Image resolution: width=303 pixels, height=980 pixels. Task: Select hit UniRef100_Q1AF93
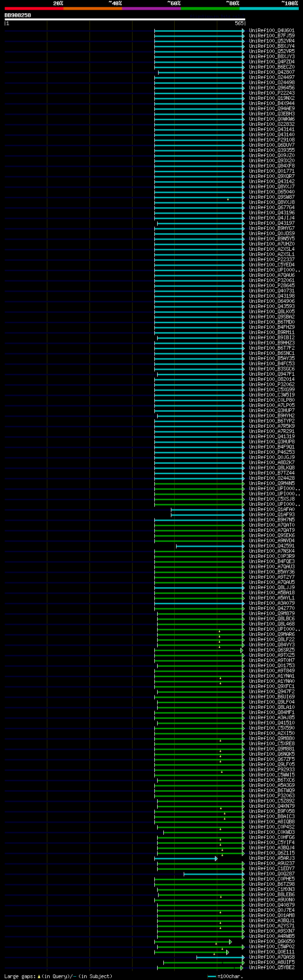click(x=272, y=514)
